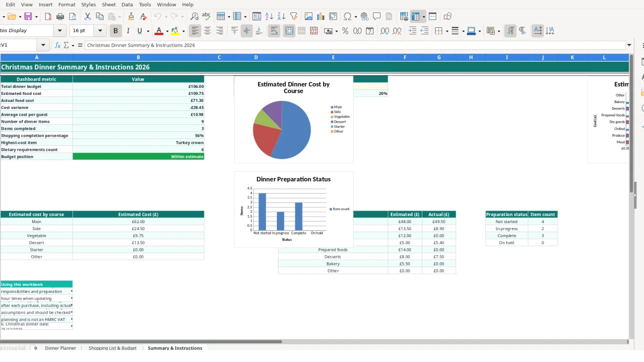Open the font name dropdown

coord(60,31)
